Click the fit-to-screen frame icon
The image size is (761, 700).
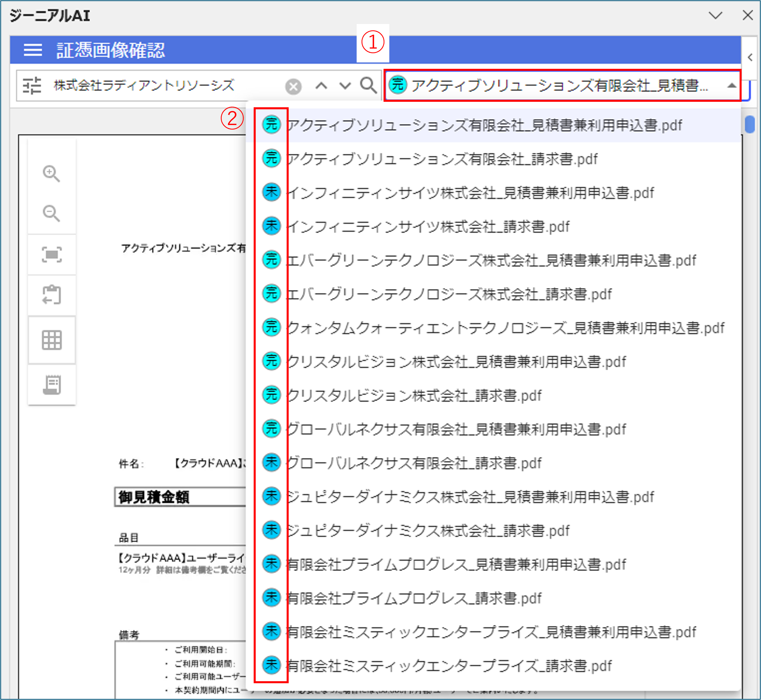coord(51,254)
